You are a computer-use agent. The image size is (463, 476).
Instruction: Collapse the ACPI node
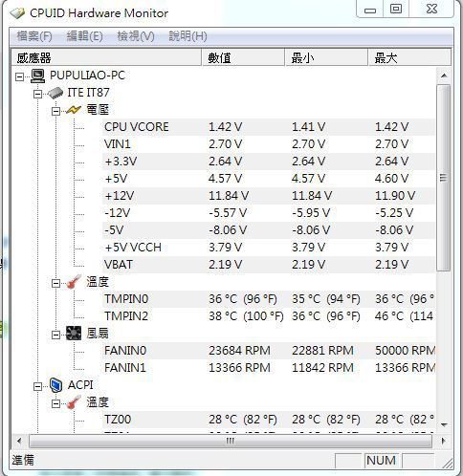[37, 386]
